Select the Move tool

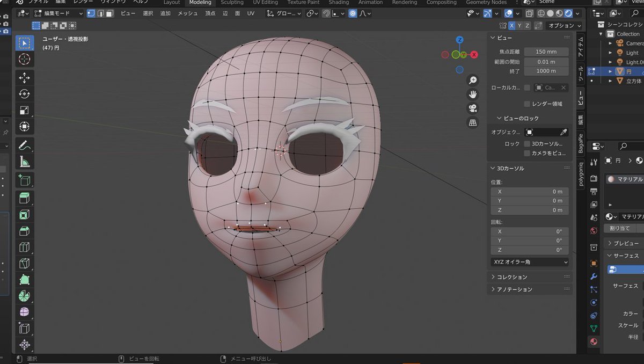tap(25, 78)
